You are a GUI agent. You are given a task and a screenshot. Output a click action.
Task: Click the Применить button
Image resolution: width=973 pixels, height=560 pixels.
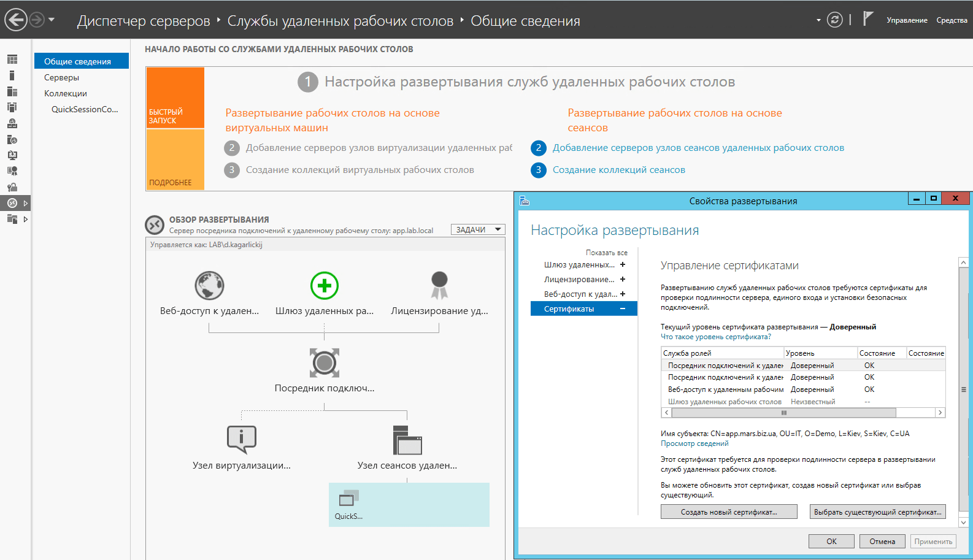(x=933, y=541)
